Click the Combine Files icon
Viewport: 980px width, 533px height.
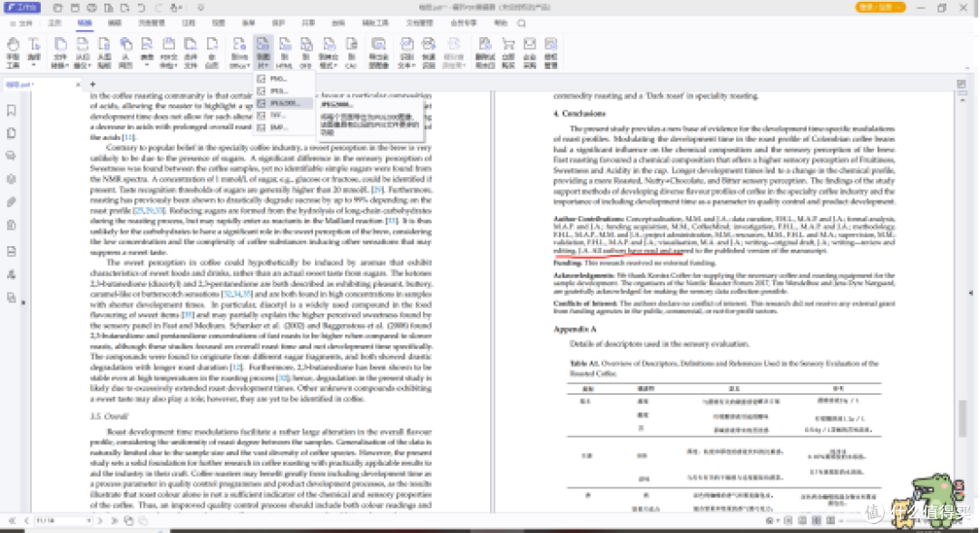tap(190, 52)
